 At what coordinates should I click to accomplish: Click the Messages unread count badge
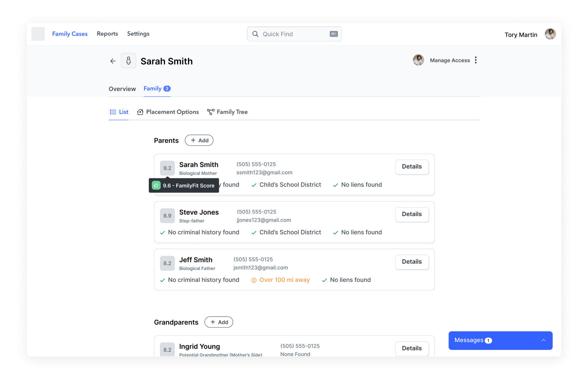(x=488, y=340)
